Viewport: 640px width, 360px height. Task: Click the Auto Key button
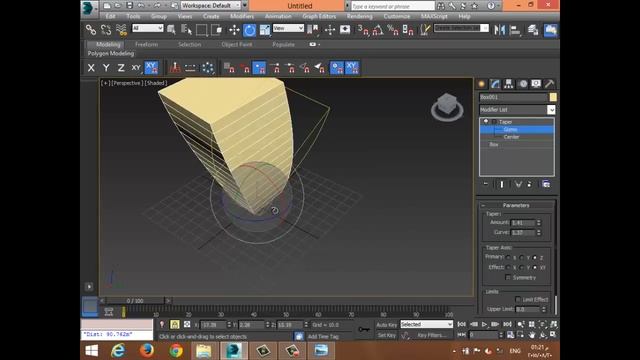(387, 324)
